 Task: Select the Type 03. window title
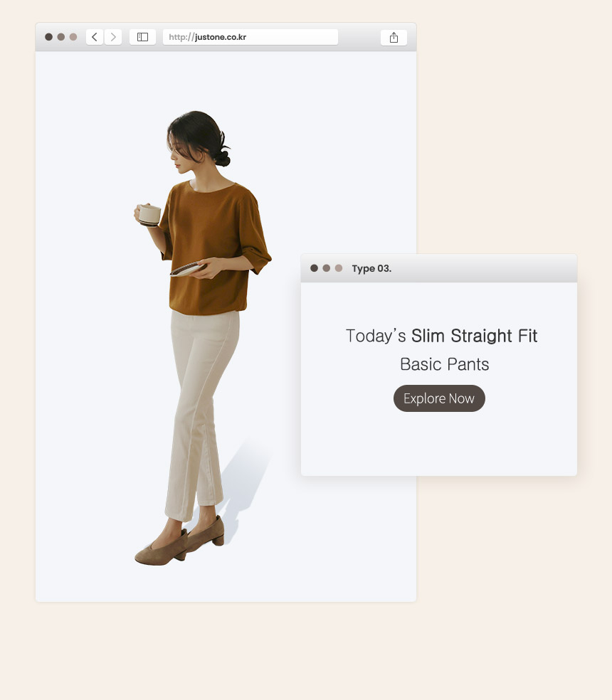point(371,268)
